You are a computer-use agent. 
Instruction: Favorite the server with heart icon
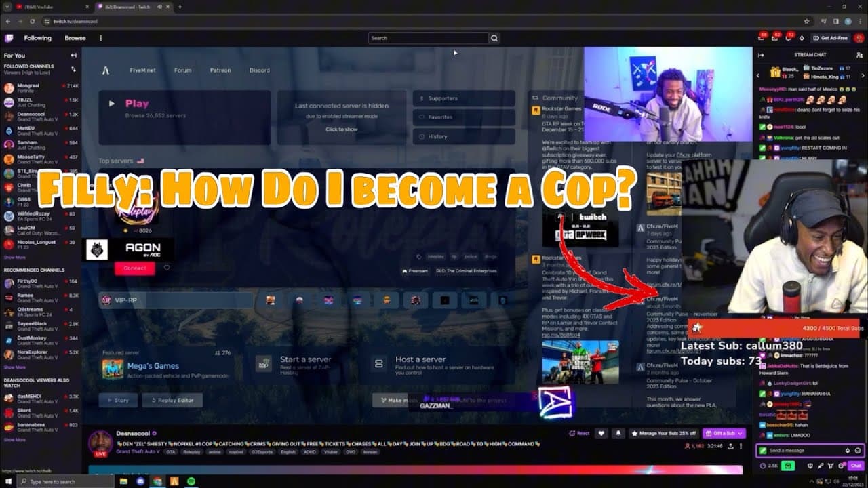167,268
